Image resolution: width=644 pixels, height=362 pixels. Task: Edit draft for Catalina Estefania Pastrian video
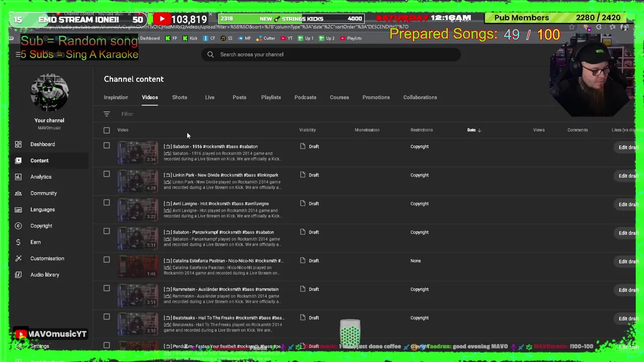click(627, 261)
